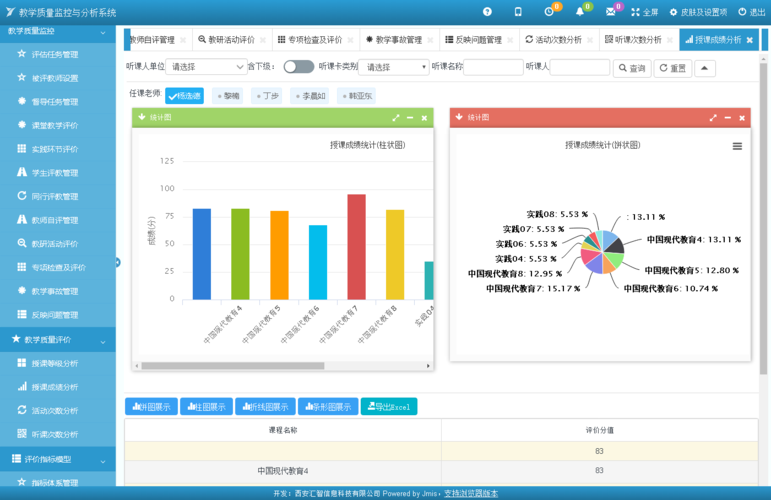Open the mail envelope icon with purple badge
The image size is (771, 500).
(610, 12)
